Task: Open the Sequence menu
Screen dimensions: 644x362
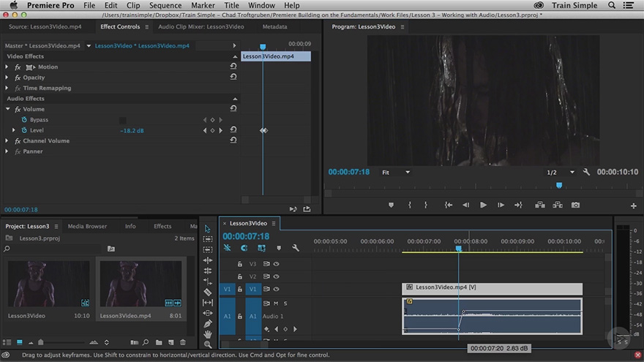Action: tap(165, 5)
